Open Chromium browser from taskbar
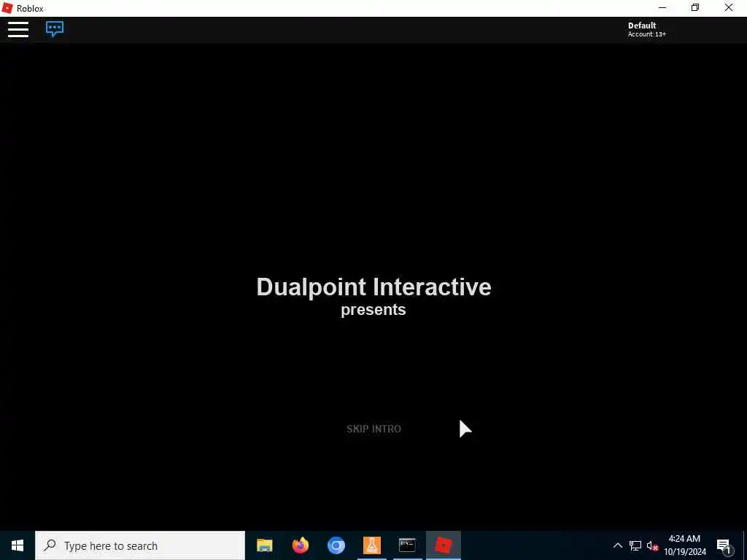Screen dimensions: 747x560 coord(336,545)
